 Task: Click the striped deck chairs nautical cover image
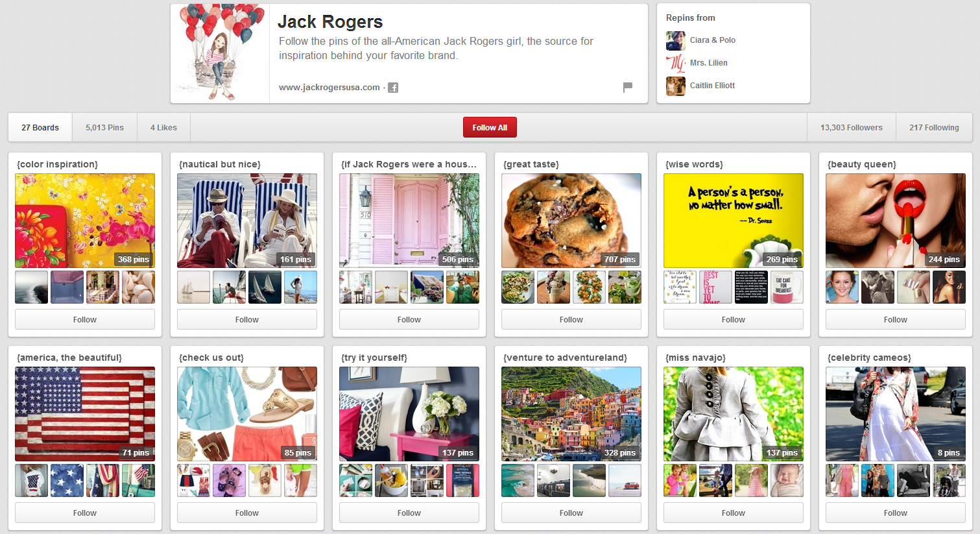coord(247,221)
